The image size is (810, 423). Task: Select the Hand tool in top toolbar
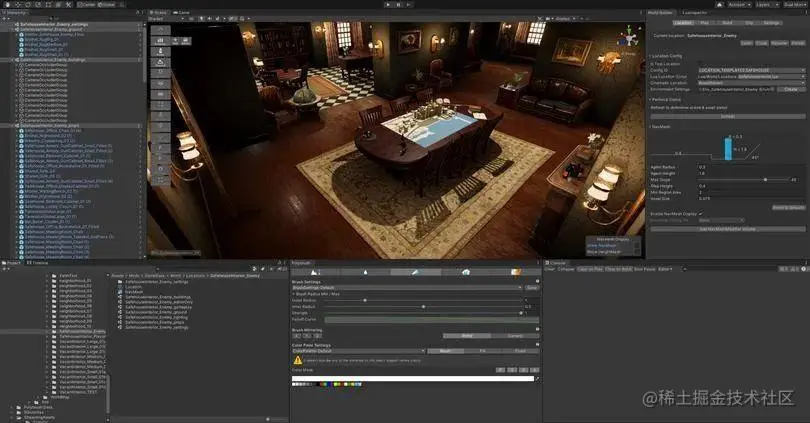click(7, 4)
